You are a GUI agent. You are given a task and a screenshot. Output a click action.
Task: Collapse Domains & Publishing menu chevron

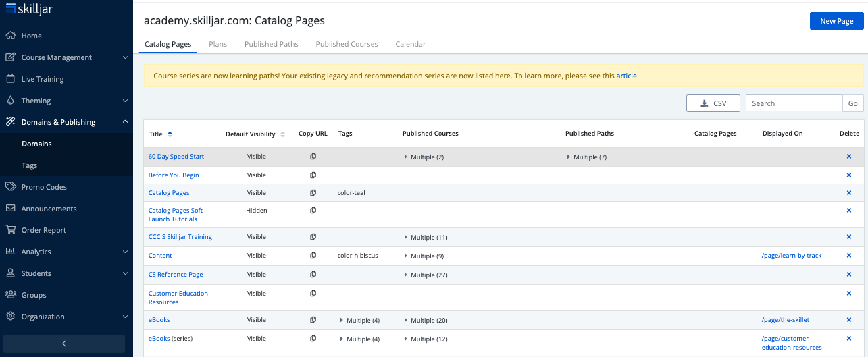tap(125, 122)
